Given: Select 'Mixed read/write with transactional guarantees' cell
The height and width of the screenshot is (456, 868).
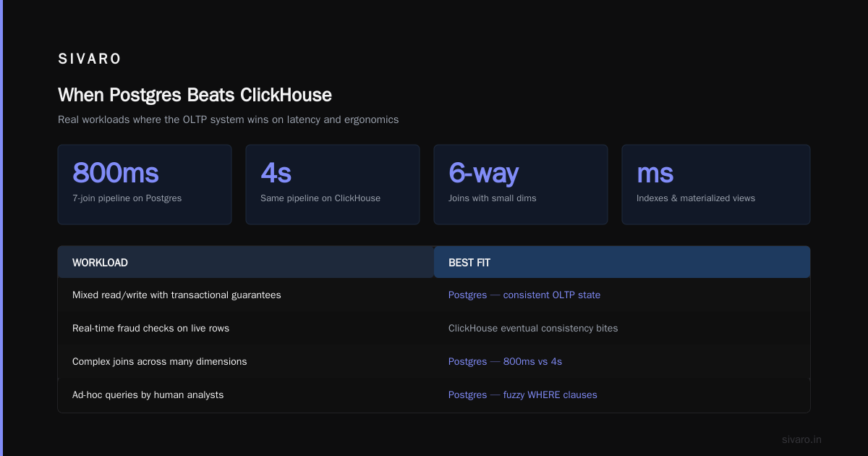Looking at the screenshot, I should pos(246,295).
